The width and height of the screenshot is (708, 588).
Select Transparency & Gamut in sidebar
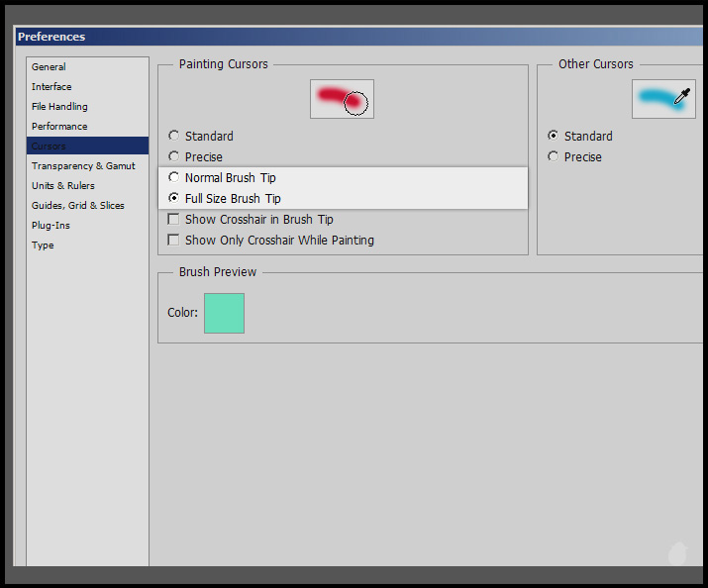pos(83,166)
